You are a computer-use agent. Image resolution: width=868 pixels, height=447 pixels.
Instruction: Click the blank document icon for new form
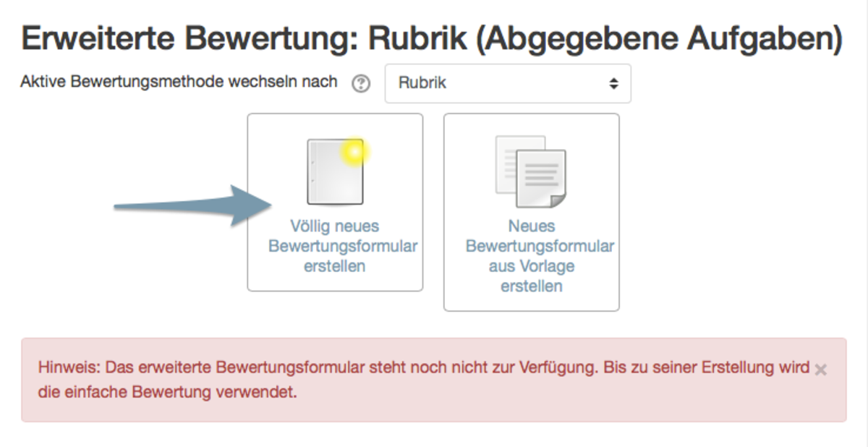[335, 171]
